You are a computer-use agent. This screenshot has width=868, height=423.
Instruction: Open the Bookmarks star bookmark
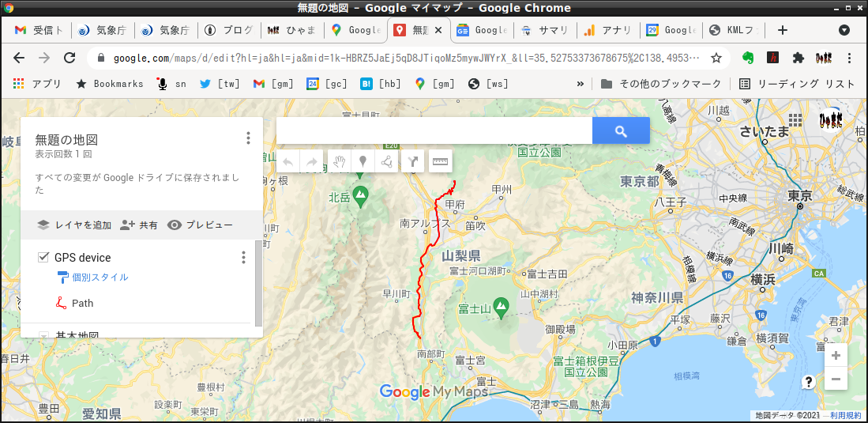110,84
